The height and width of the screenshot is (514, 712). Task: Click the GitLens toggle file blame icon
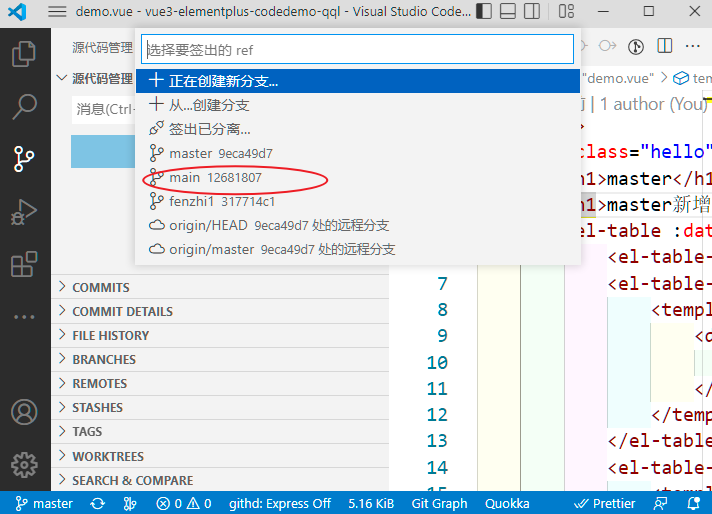[636, 46]
